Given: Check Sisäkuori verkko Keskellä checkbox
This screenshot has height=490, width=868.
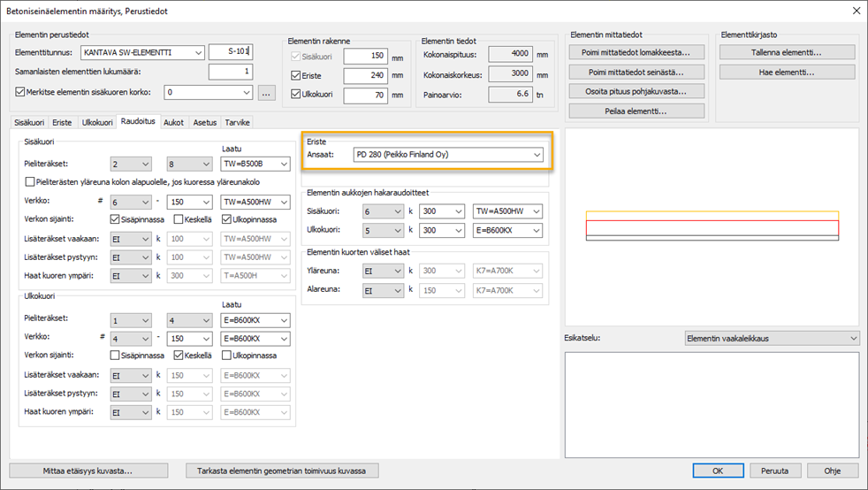Looking at the screenshot, I should tap(179, 219).
